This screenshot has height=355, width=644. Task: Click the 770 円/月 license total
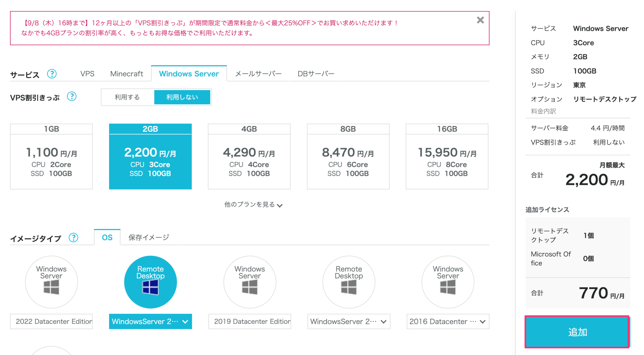tap(602, 293)
